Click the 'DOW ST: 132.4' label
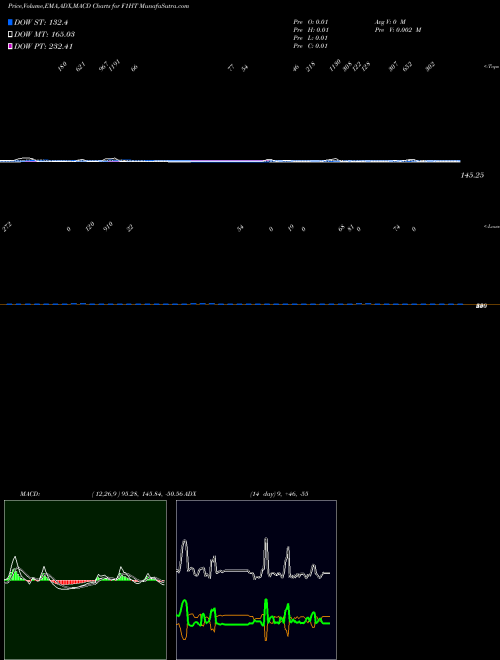500x660 pixels. (x=41, y=22)
